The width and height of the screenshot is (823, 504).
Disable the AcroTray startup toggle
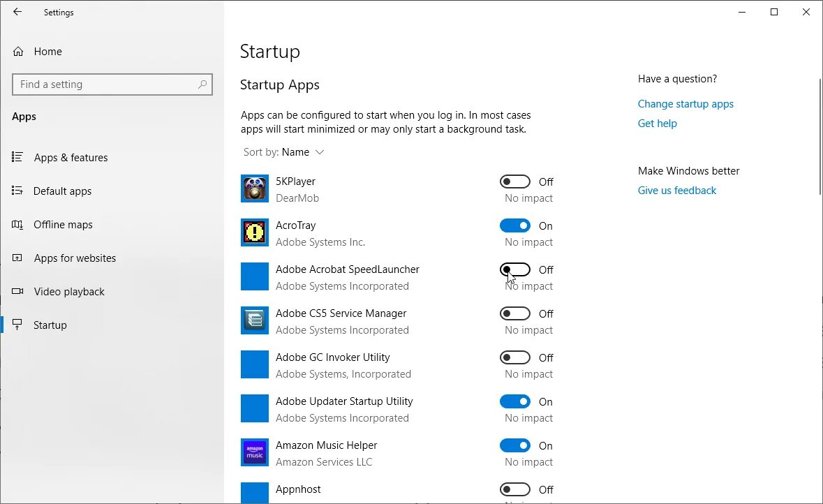pos(515,225)
